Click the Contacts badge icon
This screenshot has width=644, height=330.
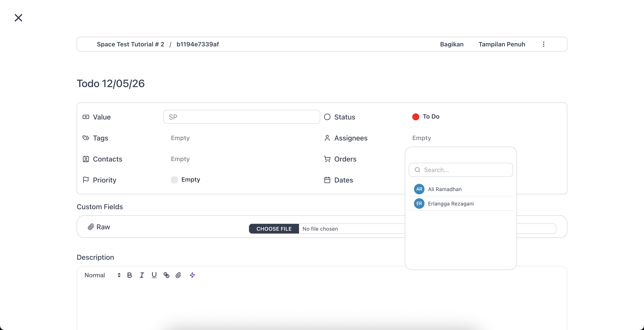86,159
